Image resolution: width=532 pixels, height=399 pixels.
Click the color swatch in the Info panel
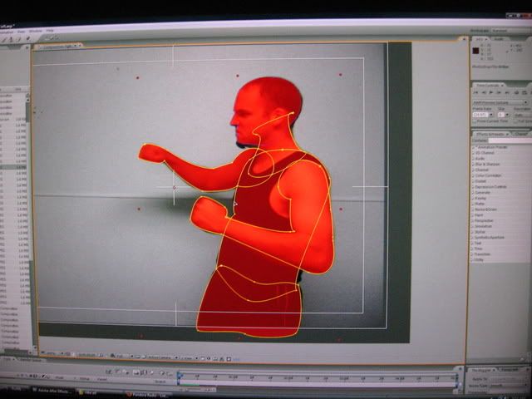coord(475,51)
